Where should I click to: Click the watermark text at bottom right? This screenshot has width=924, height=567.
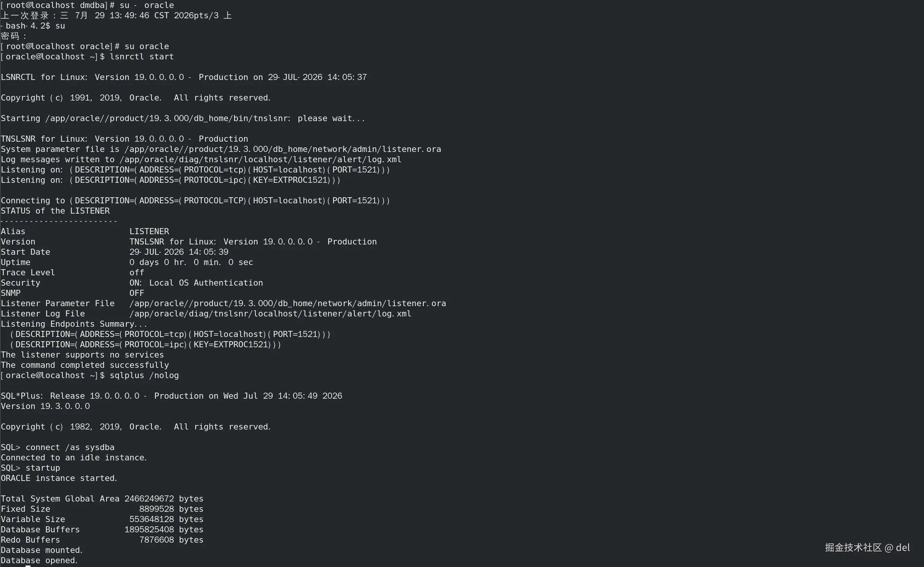point(867,548)
